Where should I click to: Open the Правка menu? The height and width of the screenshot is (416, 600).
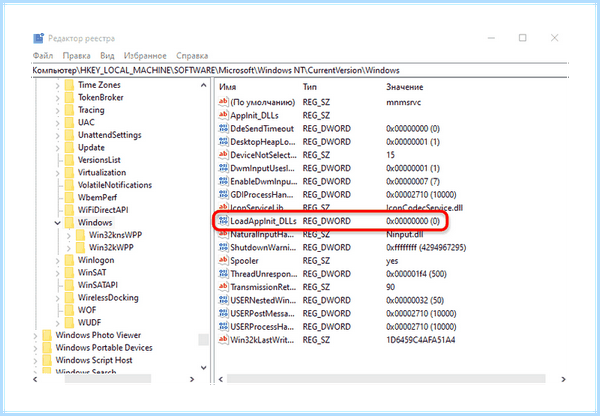tap(77, 56)
